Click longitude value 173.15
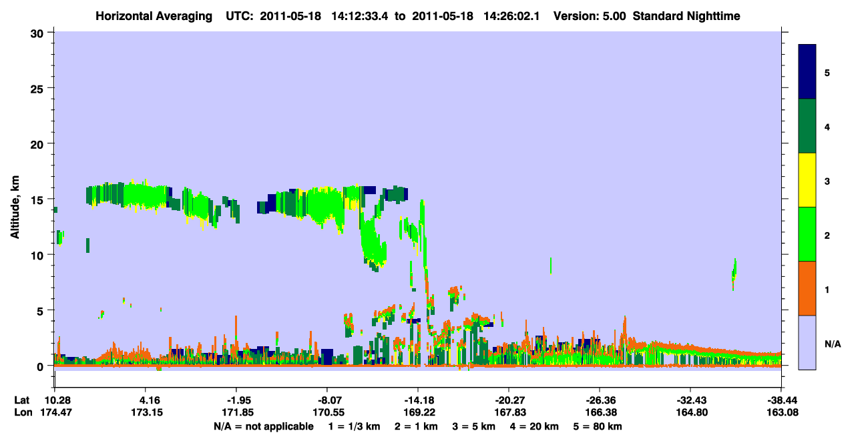This screenshot has width=868, height=445. pyautogui.click(x=148, y=412)
